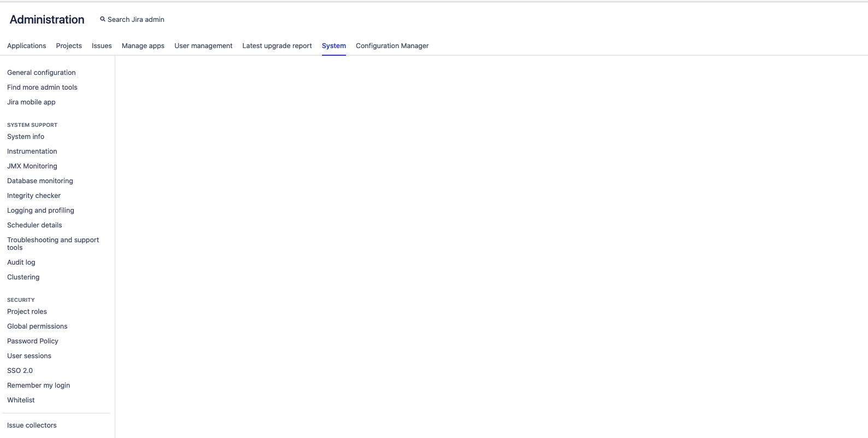Viewport: 868px width, 438px height.
Task: Open the Jira mobile app page
Action: [x=31, y=102]
